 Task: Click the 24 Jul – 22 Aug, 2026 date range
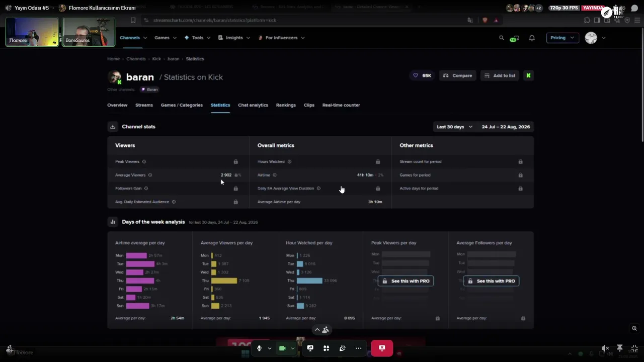506,127
